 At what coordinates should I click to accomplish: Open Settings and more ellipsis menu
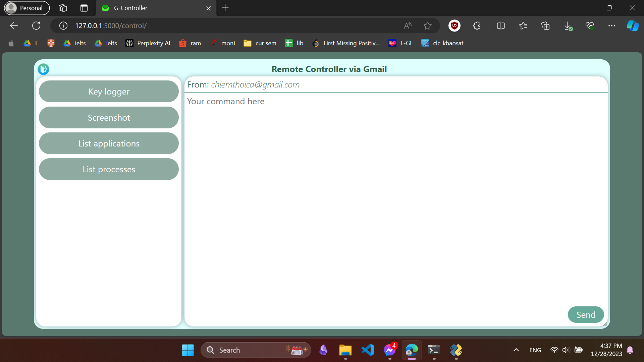611,26
